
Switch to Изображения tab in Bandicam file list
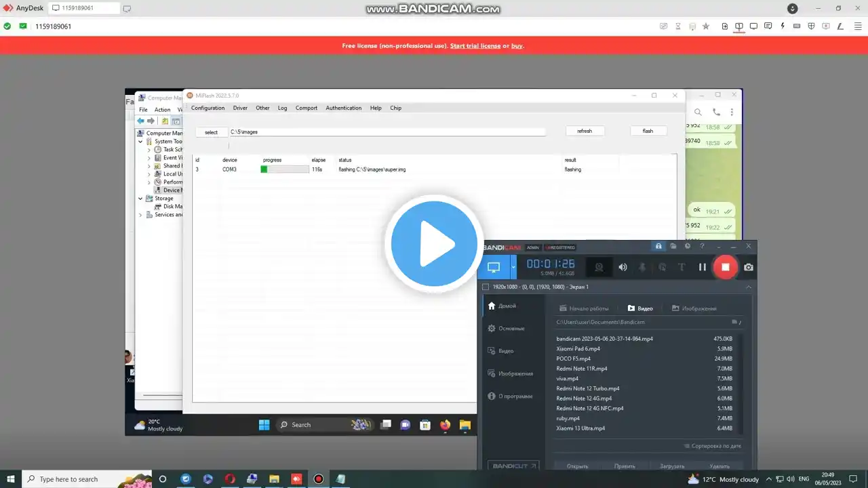(x=694, y=308)
